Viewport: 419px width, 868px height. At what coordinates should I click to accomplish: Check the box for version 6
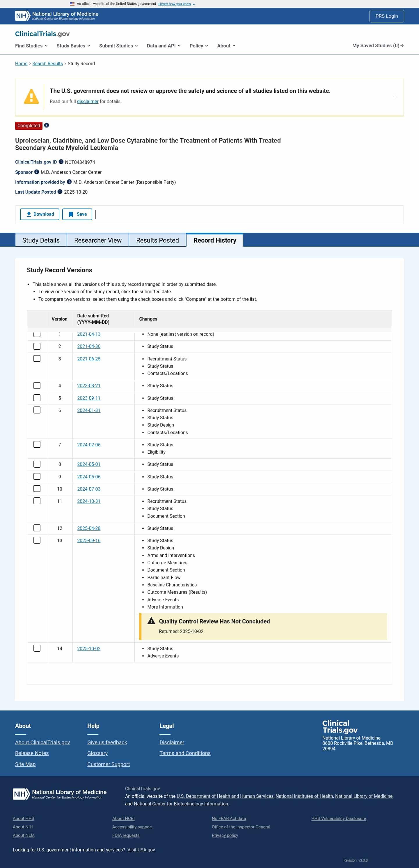coord(37,410)
